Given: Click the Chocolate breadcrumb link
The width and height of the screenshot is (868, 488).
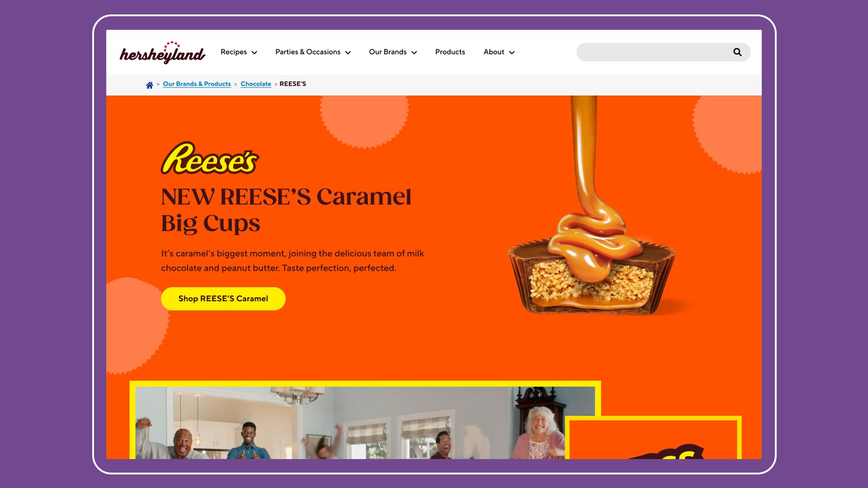Looking at the screenshot, I should point(256,84).
